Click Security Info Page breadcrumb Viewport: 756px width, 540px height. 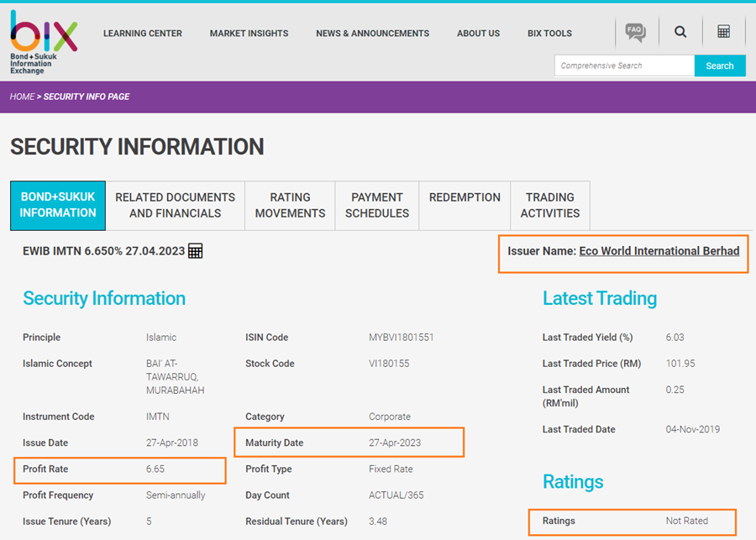[x=87, y=97]
